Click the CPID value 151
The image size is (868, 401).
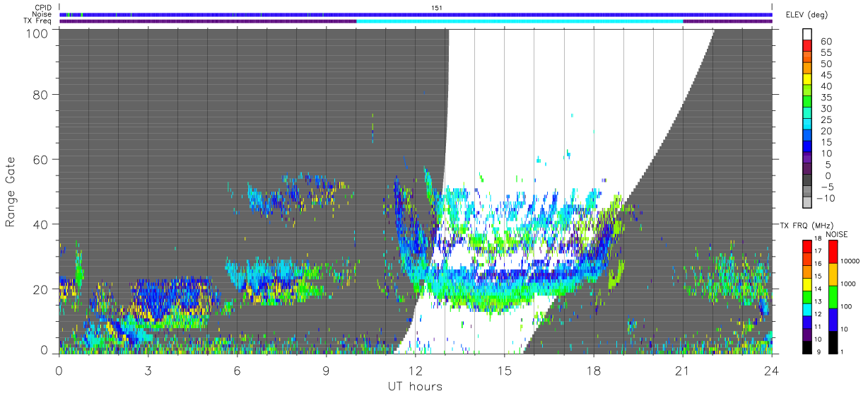pyautogui.click(x=436, y=8)
